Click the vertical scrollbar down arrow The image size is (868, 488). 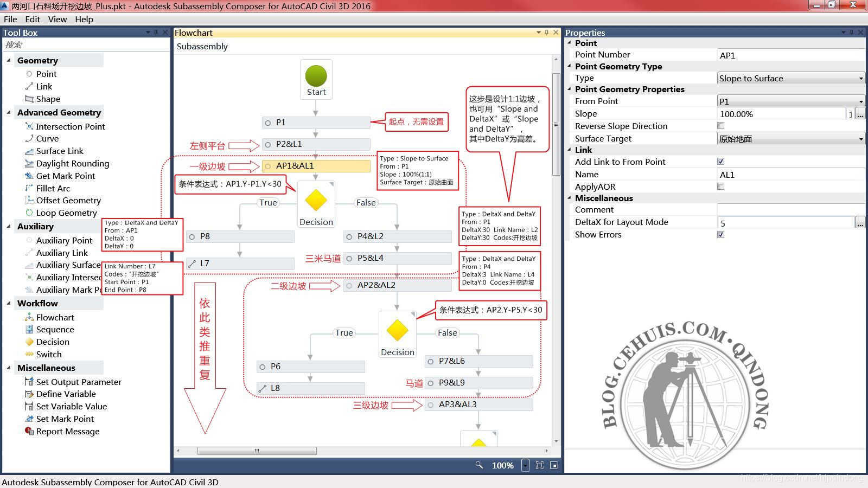(556, 441)
